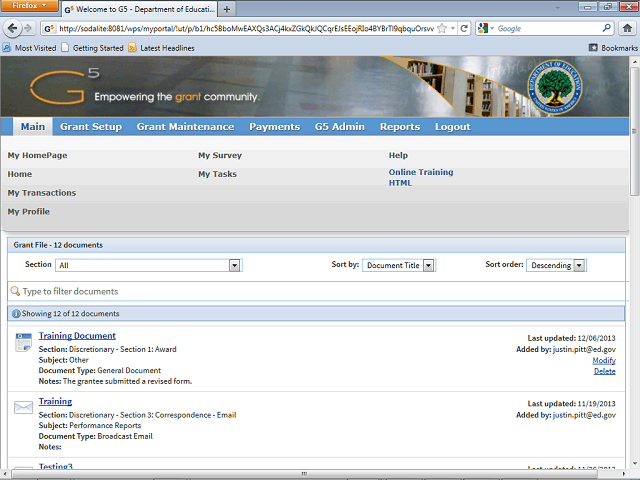
Task: Click Modify for Training Document
Action: click(604, 360)
